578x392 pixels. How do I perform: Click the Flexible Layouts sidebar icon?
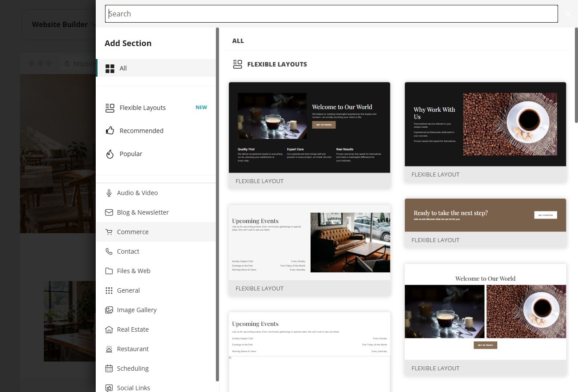[x=109, y=108]
